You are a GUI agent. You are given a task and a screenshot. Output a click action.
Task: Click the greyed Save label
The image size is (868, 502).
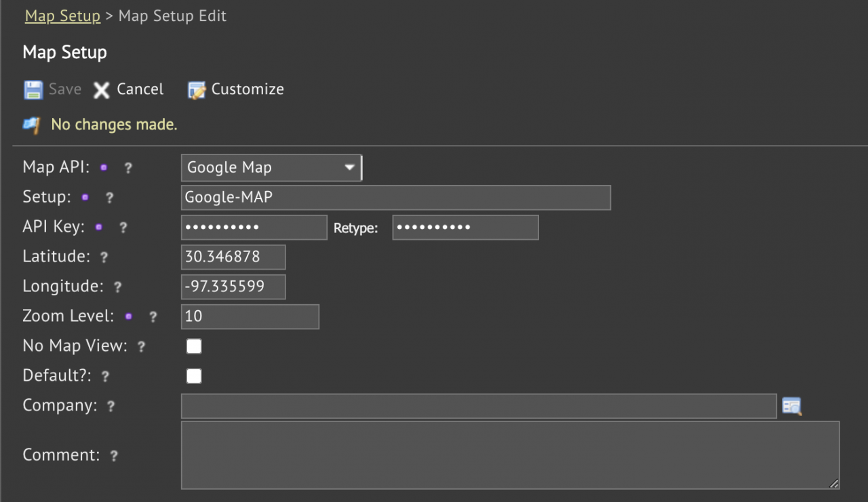point(65,89)
